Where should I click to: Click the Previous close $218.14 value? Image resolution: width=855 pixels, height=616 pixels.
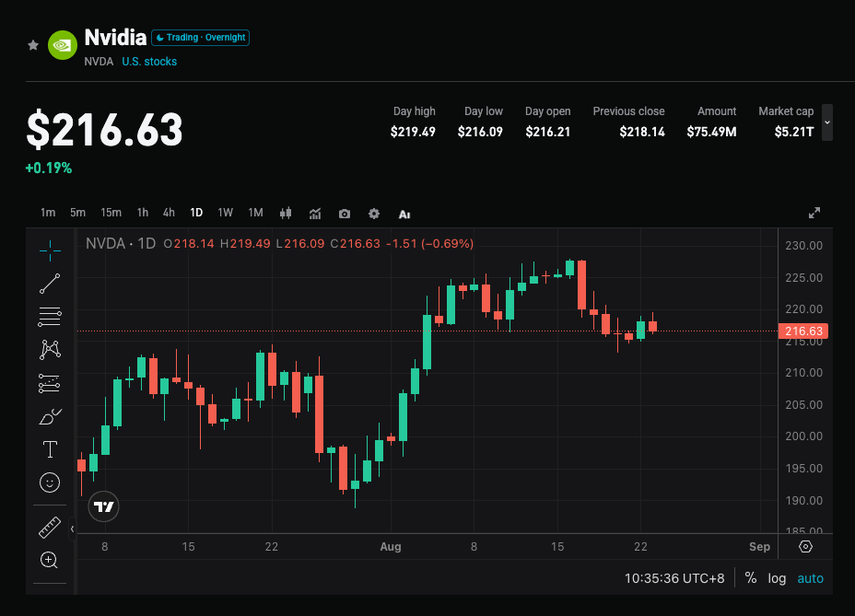point(642,132)
